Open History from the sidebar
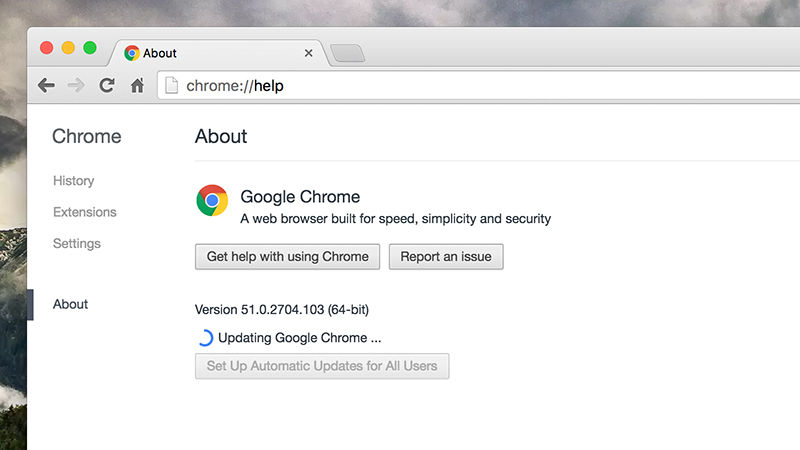This screenshot has height=450, width=800. point(73,181)
